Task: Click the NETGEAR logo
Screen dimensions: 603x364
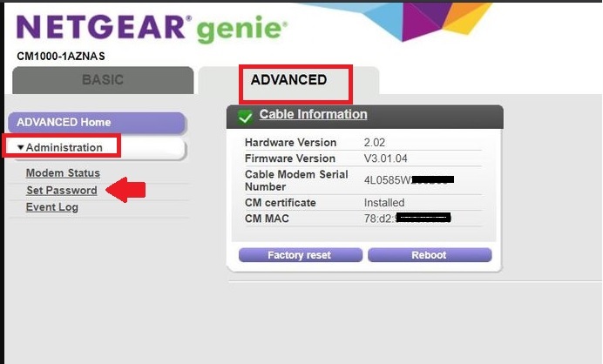Action: 101,27
